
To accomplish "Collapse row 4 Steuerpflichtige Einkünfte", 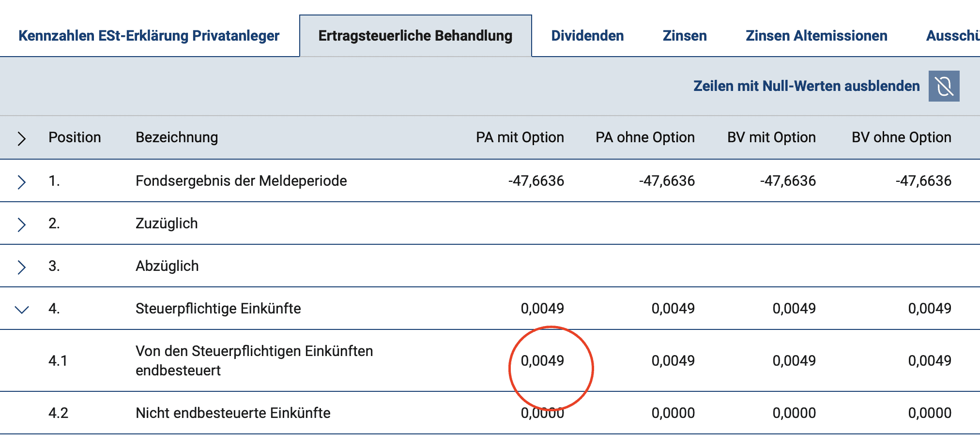I will coord(22,310).
